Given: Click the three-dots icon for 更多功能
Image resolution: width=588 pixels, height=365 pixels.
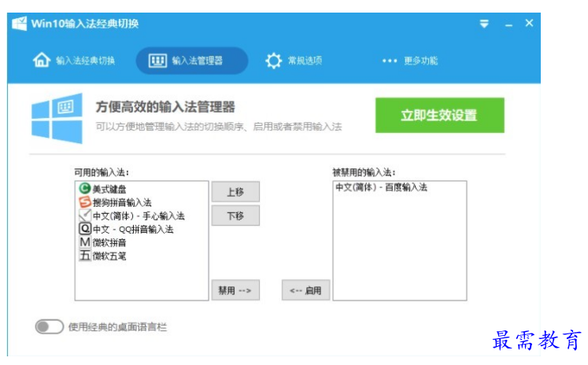Looking at the screenshot, I should pyautogui.click(x=390, y=61).
